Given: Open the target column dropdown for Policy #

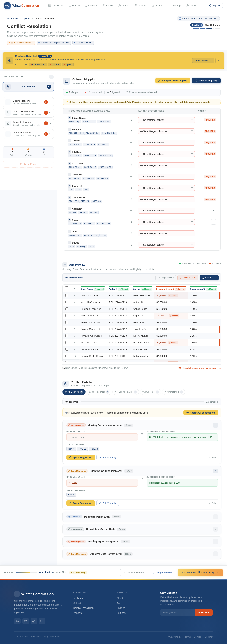Looking at the screenshot, I should coord(166,131).
